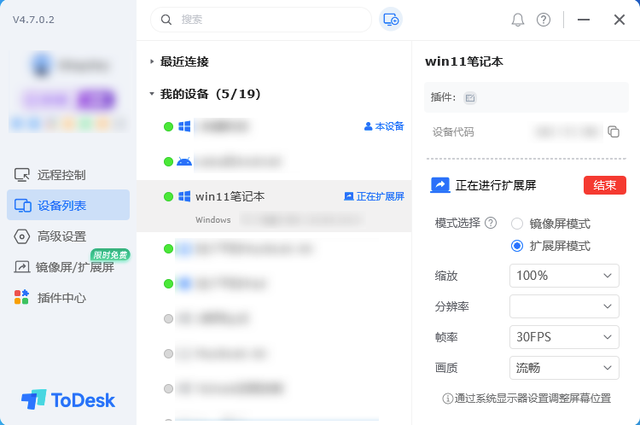Open 镜像屏/扩展屏 in the sidebar
This screenshot has height=425, width=640.
coord(68,267)
